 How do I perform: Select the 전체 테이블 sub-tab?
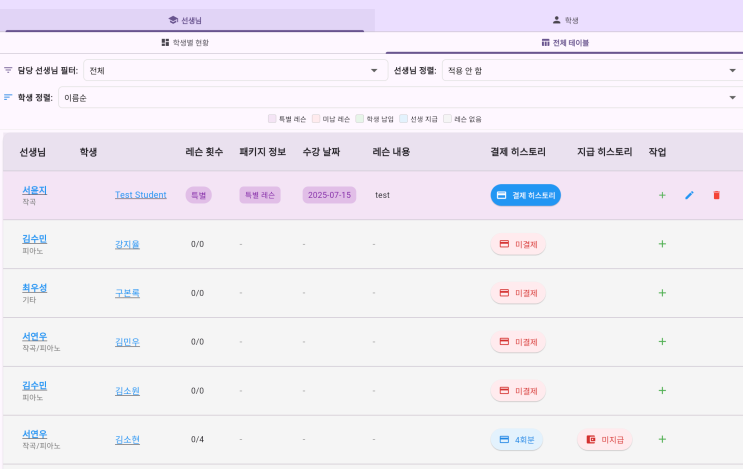pos(565,43)
